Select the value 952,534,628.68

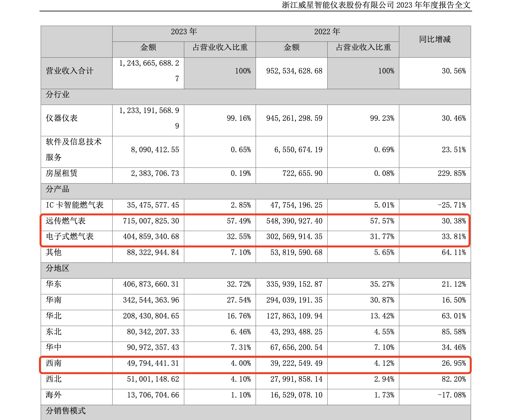click(x=294, y=71)
